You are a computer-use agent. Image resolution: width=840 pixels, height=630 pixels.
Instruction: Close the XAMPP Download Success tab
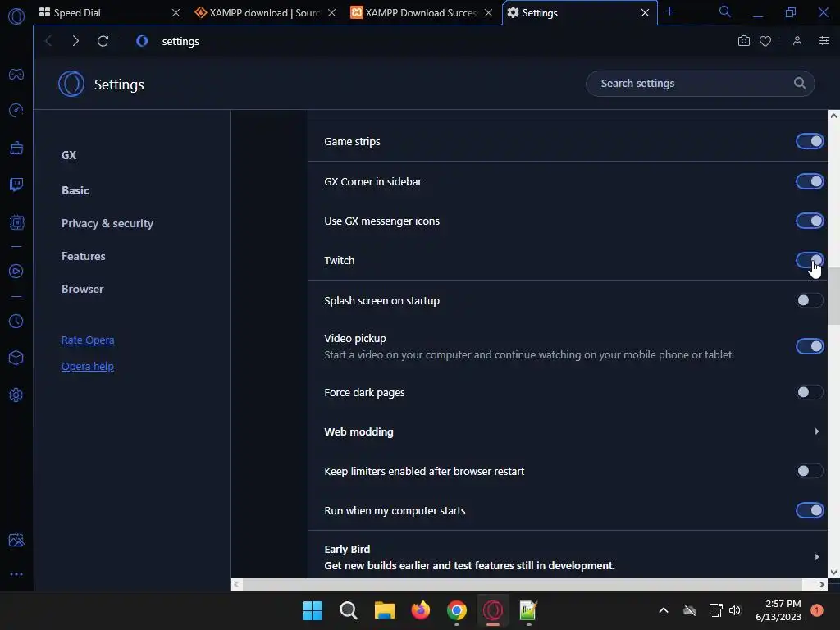488,12
